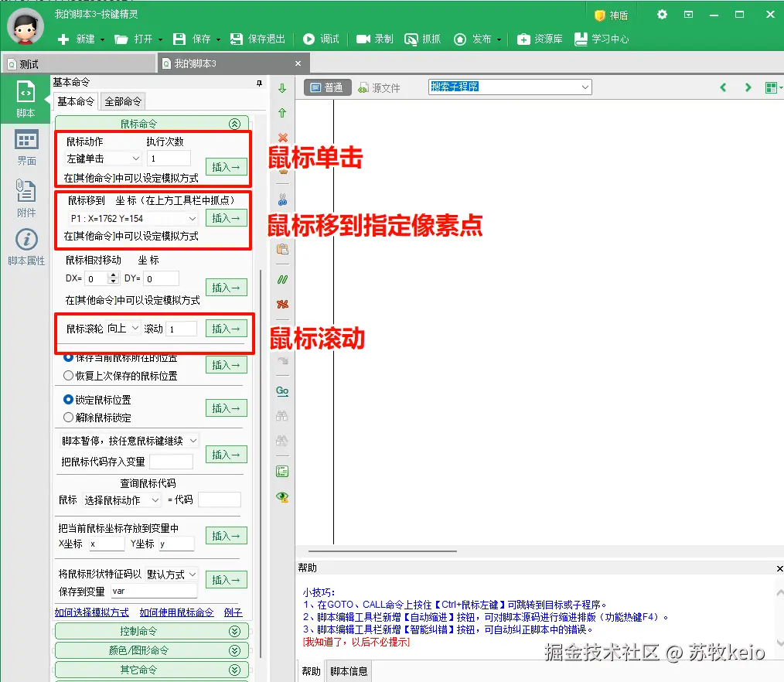784x682 pixels.
Task: Insert the 鼠标滚轮 scroll command
Action: tap(226, 329)
